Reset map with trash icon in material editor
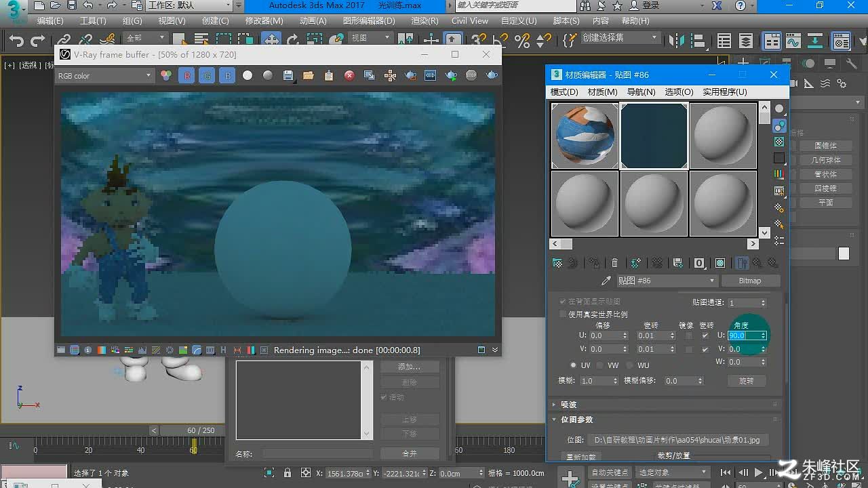This screenshot has height=488, width=868. pos(614,263)
